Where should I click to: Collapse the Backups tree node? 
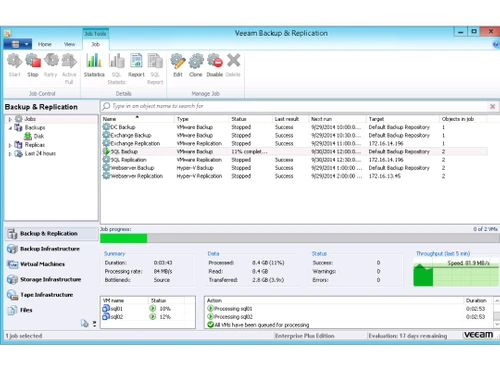10,128
